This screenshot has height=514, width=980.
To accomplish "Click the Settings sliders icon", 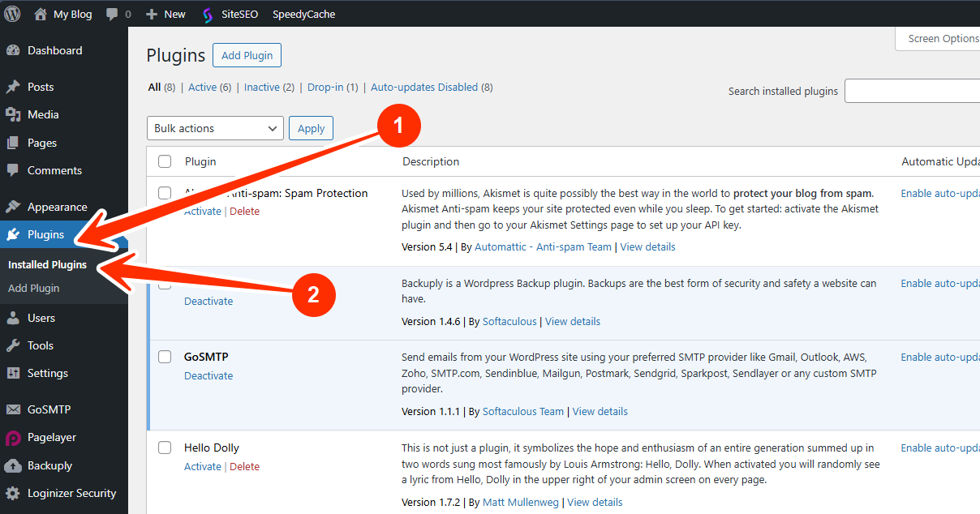I will 13,373.
